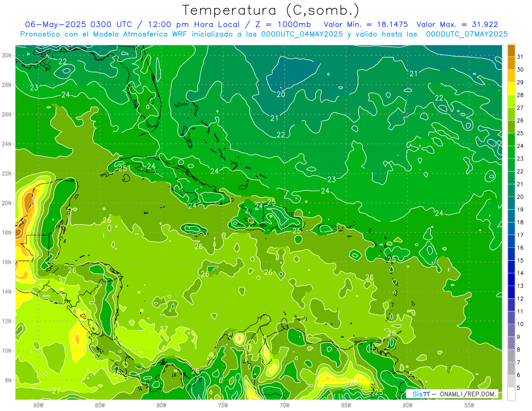532x411 pixels.
Task: Click the "28N" latitude axis label
Action: [x=6, y=85]
